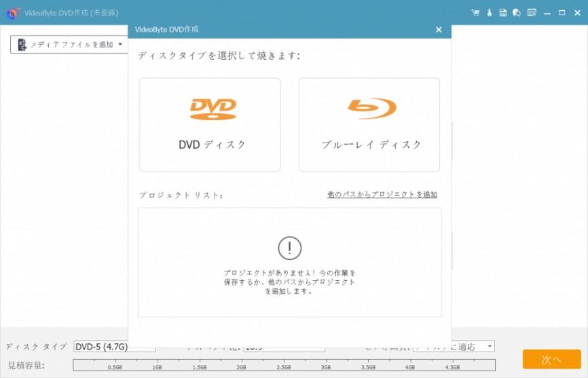Choose the DVD ディスク option

(x=210, y=125)
